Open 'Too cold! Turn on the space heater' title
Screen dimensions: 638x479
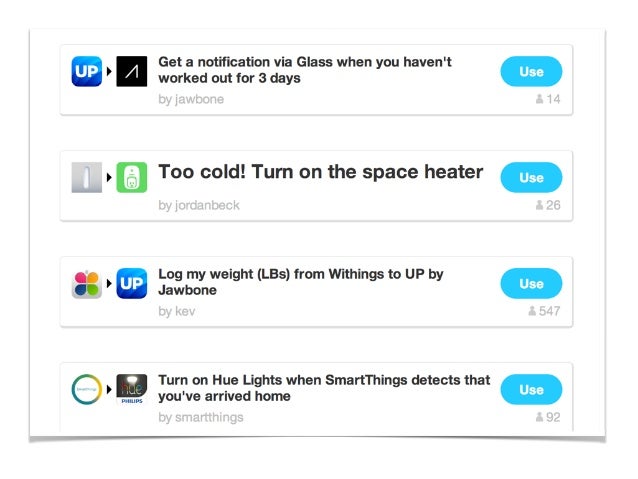coord(321,172)
